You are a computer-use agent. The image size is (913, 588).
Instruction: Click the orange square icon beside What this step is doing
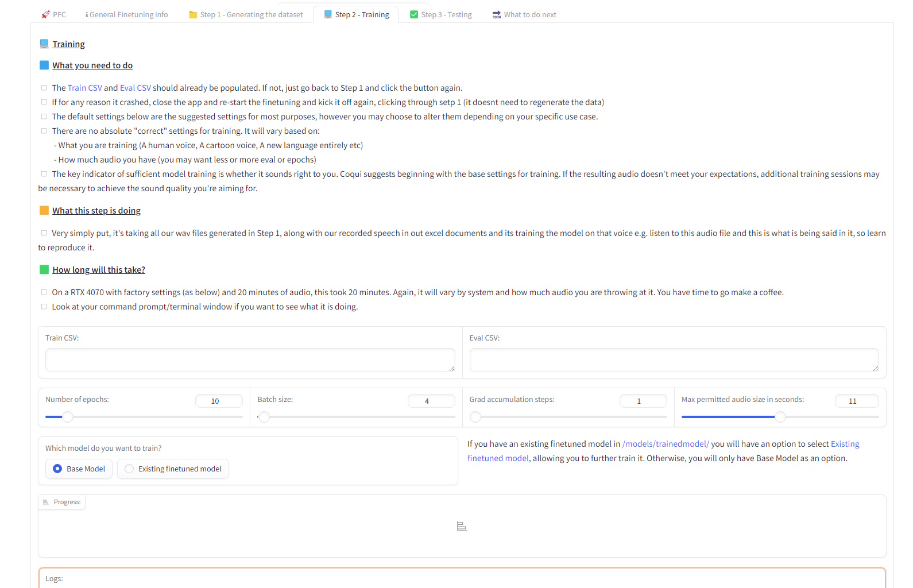click(44, 211)
